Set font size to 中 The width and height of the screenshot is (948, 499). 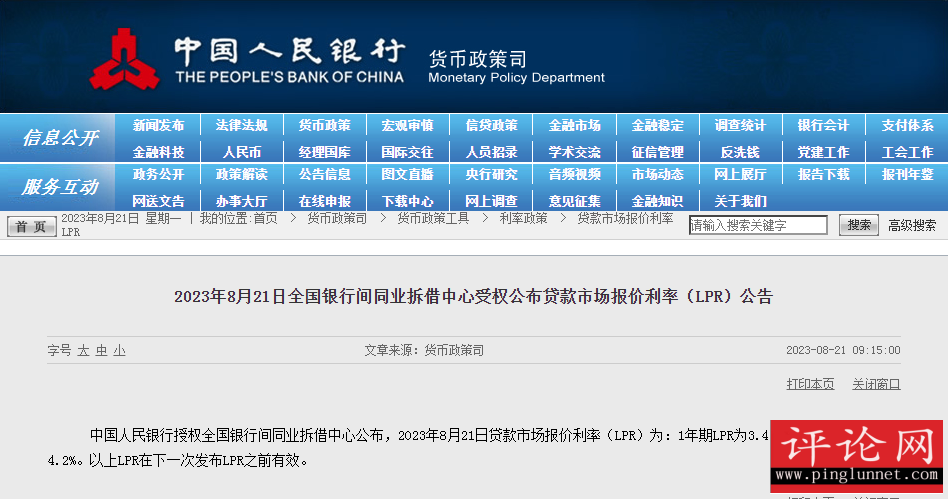pyautogui.click(x=101, y=350)
